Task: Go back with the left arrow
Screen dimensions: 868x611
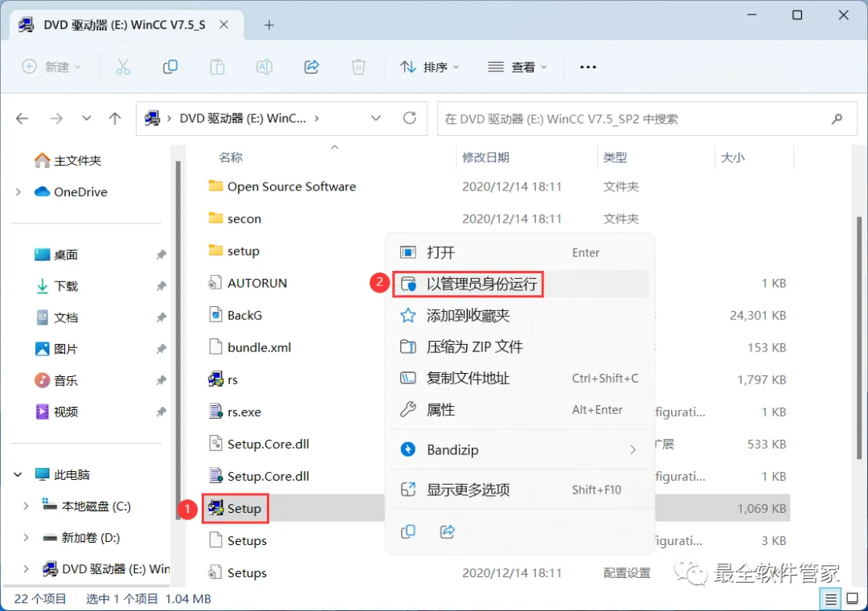Action: [x=23, y=118]
